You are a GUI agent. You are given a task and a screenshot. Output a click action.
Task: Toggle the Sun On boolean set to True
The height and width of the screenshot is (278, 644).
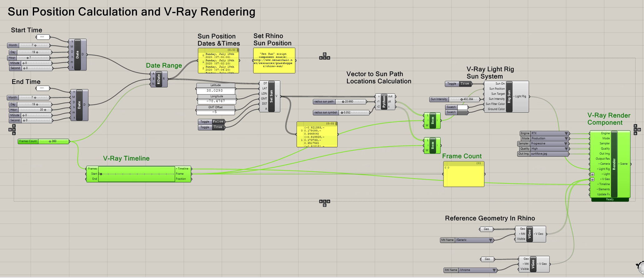464,84
